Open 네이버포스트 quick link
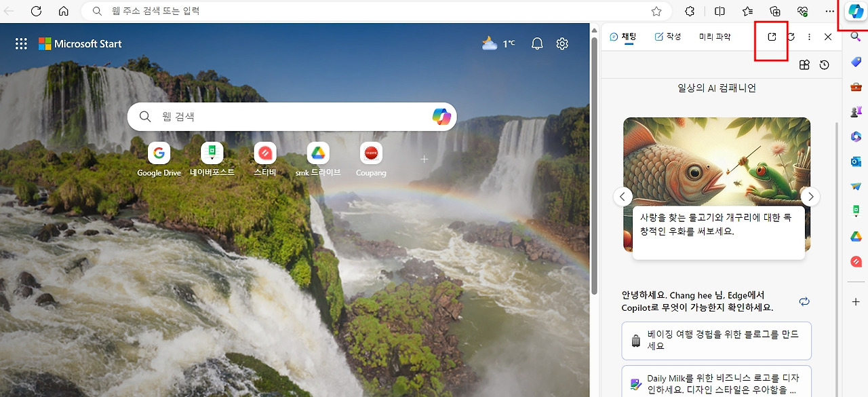868x397 pixels. (x=212, y=160)
